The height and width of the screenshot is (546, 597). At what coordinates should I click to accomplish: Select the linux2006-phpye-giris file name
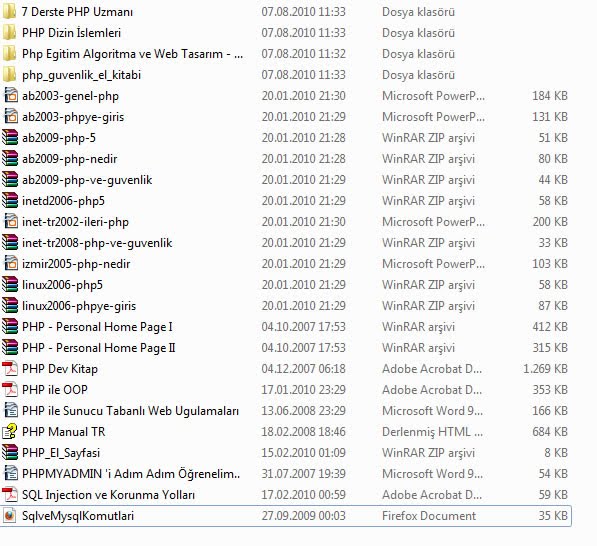pyautogui.click(x=79, y=306)
